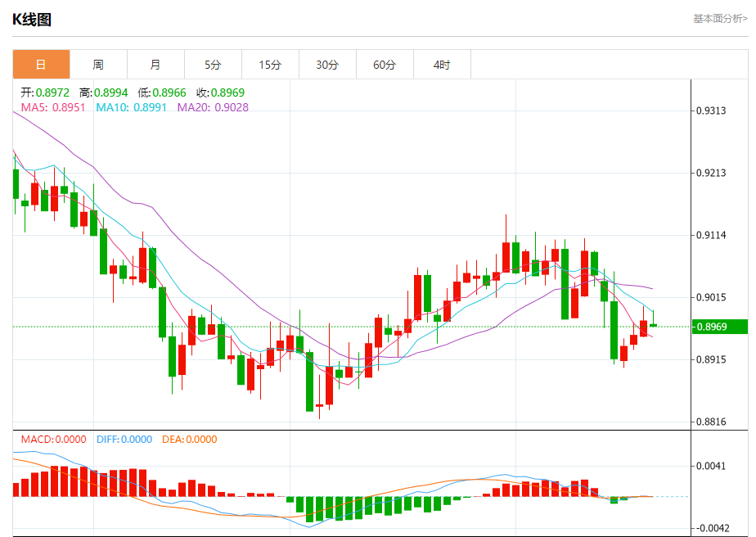Click the DEA:0.0000 label
This screenshot has width=756, height=537.
click(190, 440)
